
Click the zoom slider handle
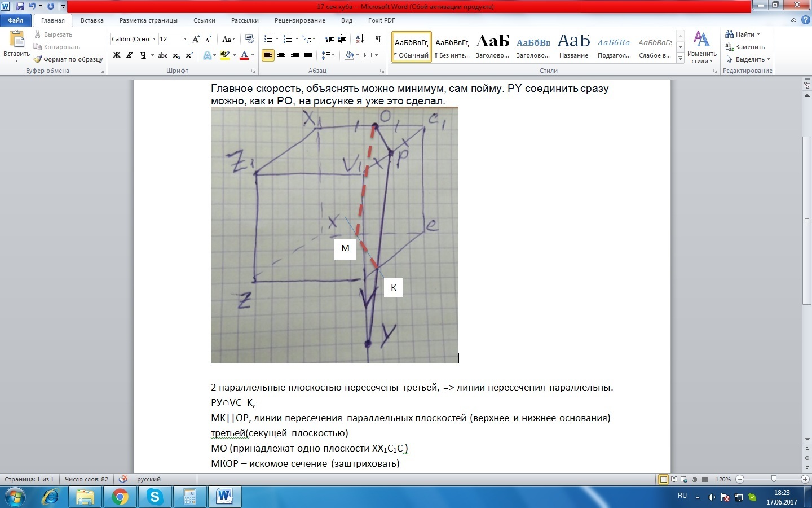pyautogui.click(x=774, y=479)
